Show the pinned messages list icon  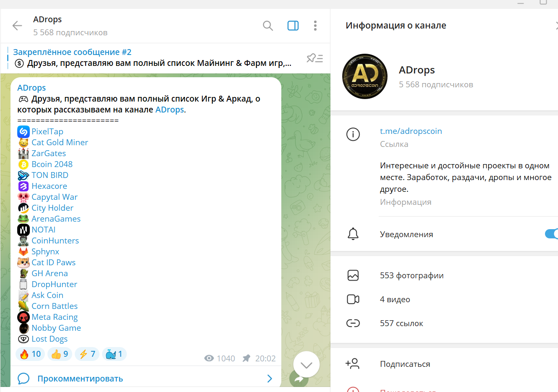pyautogui.click(x=314, y=58)
